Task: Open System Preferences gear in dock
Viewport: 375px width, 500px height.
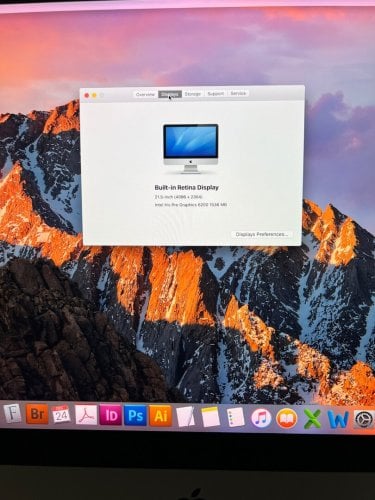Action: (x=363, y=420)
